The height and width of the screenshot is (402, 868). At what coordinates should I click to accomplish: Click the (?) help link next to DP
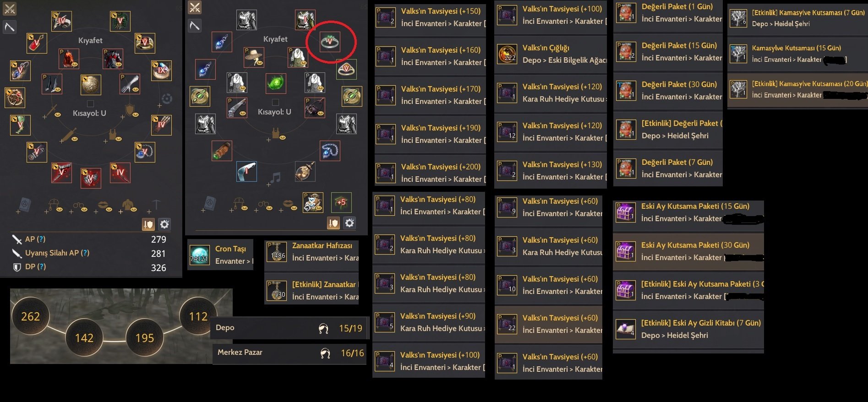pyautogui.click(x=41, y=266)
